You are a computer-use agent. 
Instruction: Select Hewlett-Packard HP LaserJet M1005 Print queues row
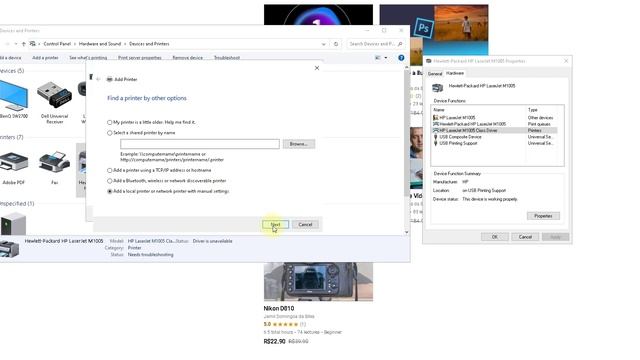[x=494, y=124]
